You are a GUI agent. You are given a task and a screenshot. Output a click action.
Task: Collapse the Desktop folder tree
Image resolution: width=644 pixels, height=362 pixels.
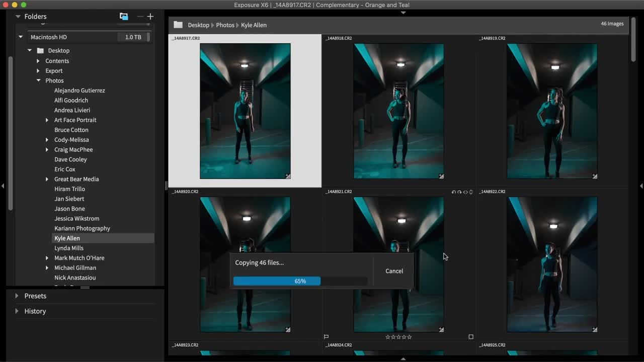point(30,51)
